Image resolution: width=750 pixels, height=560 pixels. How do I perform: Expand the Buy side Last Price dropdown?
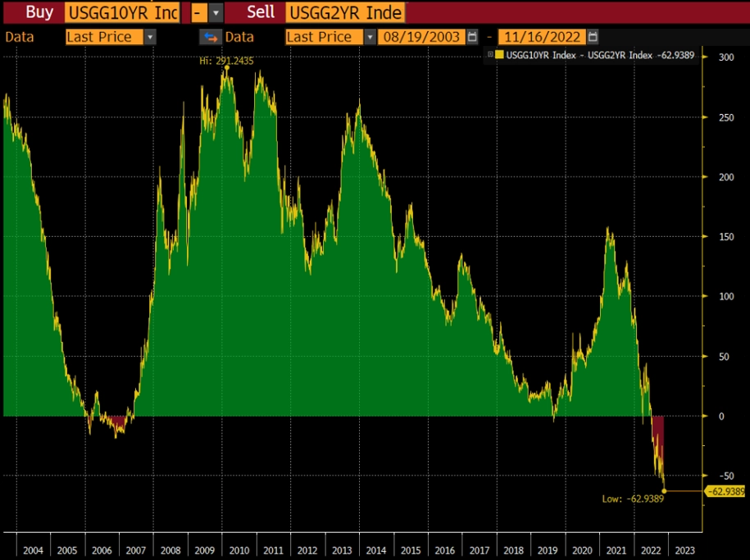point(150,37)
